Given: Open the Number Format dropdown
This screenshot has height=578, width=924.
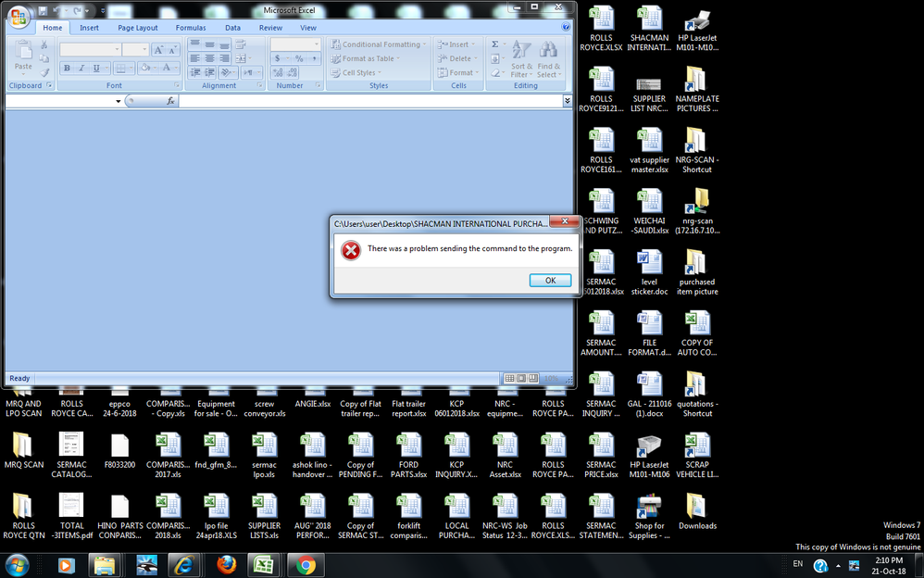Looking at the screenshot, I should [x=317, y=44].
